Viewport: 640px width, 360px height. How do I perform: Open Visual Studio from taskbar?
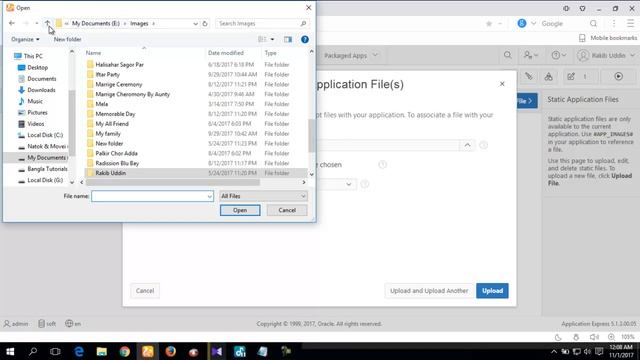(x=217, y=351)
